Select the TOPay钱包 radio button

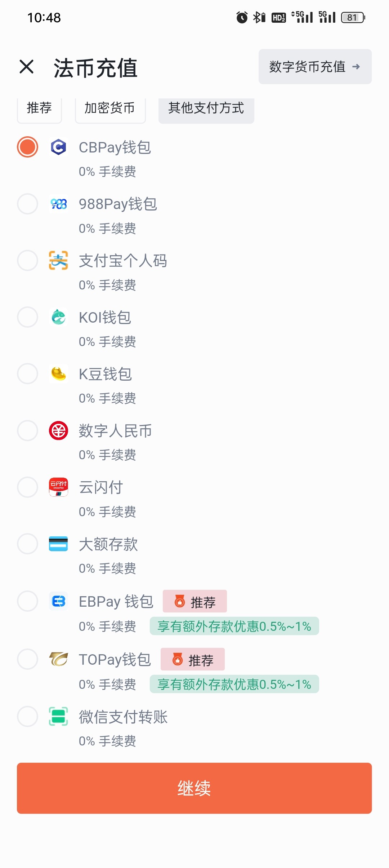click(x=27, y=659)
